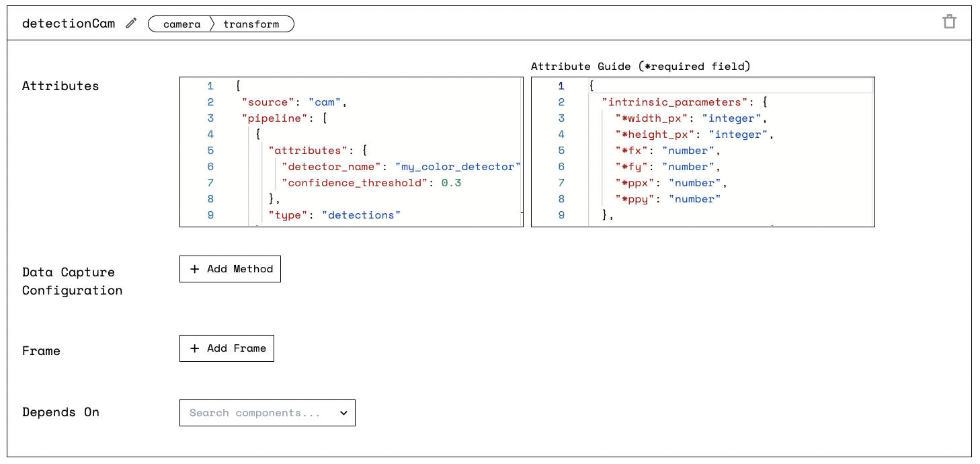Click the plus icon inside Add Frame

194,348
